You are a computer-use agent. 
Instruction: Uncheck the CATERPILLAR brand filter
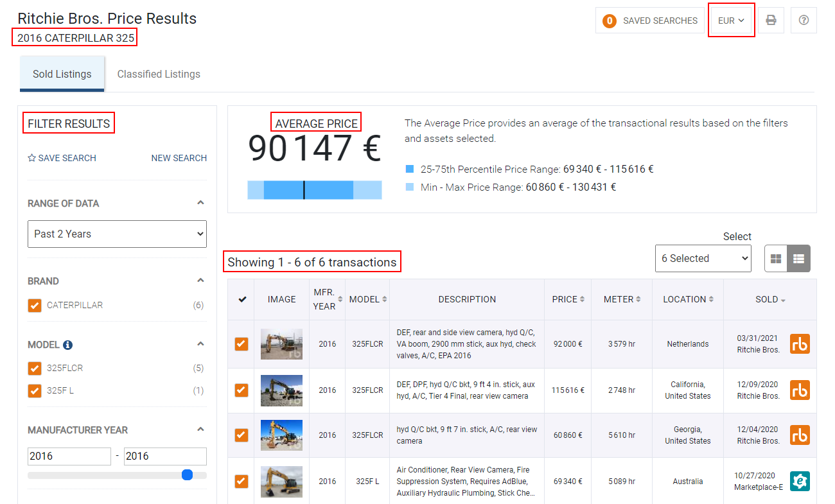click(x=34, y=305)
